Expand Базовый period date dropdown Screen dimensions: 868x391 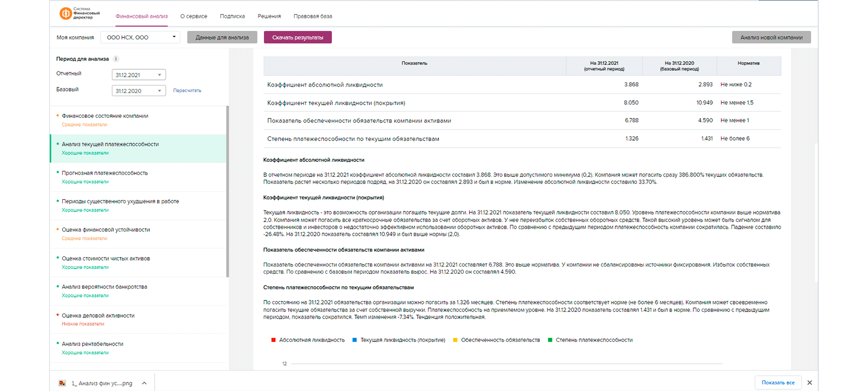point(139,91)
